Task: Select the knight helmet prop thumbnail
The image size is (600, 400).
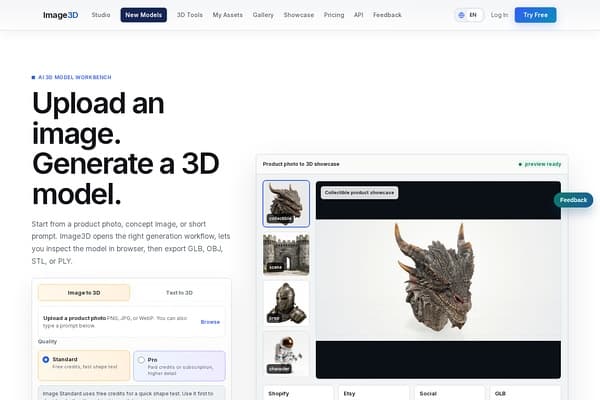Action: tap(286, 304)
